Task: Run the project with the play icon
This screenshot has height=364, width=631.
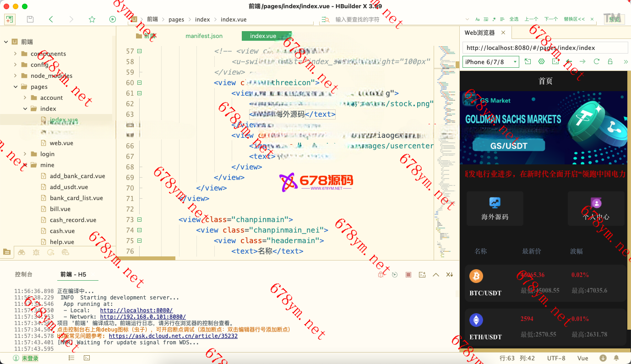Action: pos(112,19)
